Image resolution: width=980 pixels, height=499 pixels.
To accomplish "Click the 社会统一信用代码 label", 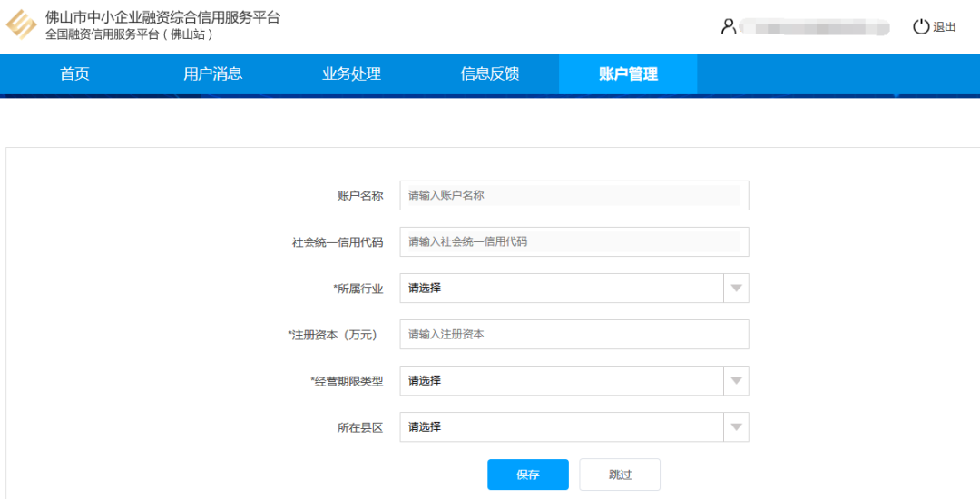I will pos(338,242).
